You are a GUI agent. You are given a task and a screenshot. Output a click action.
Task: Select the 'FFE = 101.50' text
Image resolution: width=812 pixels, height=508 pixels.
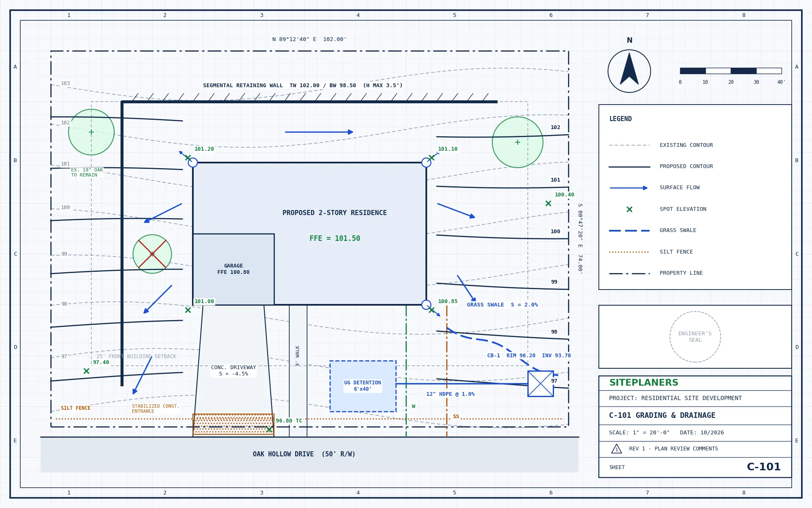[335, 238]
